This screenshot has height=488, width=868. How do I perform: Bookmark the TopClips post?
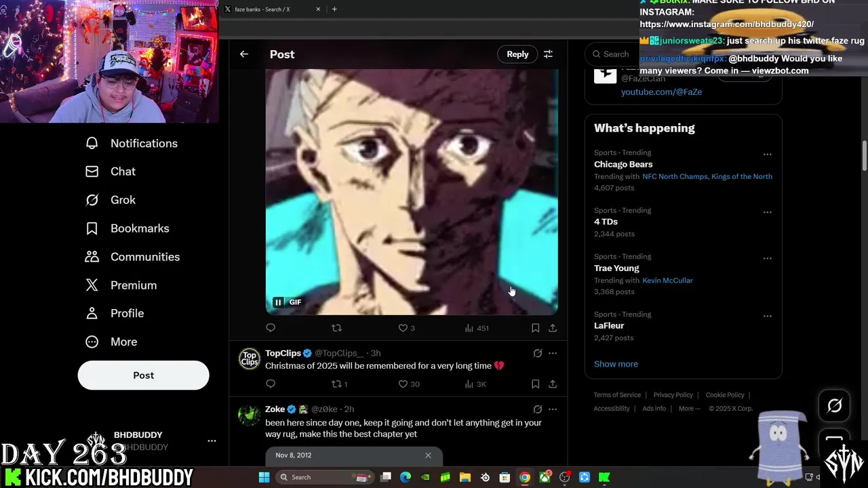tap(535, 384)
